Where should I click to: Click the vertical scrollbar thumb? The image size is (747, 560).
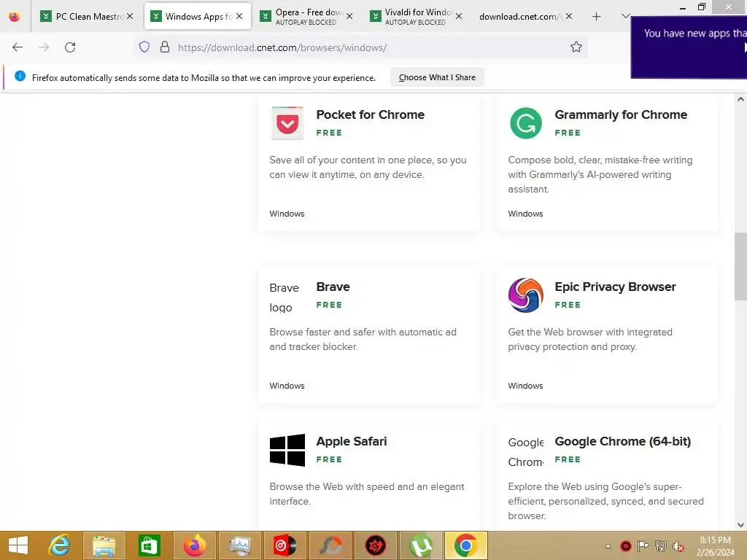point(740,266)
